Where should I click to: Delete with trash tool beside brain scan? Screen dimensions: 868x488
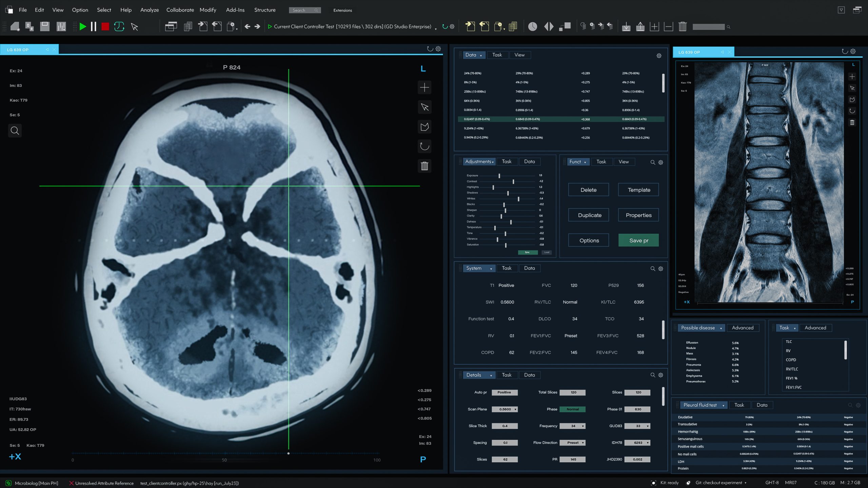[x=425, y=166]
